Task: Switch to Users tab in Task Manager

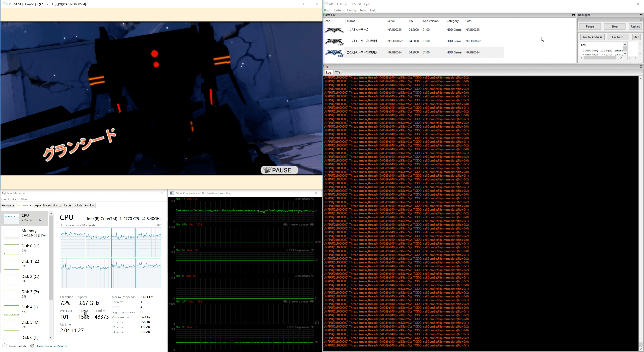Action: click(x=68, y=205)
